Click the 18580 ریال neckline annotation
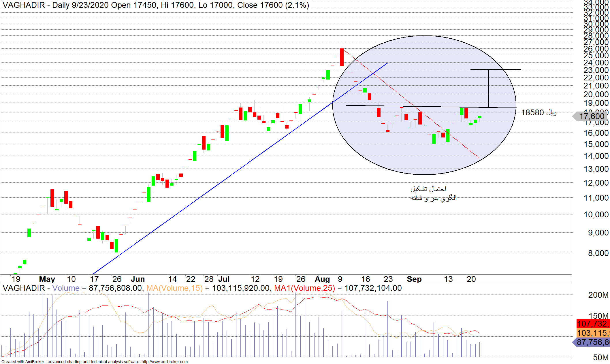Image resolution: width=610 pixels, height=364 pixels. [539, 113]
